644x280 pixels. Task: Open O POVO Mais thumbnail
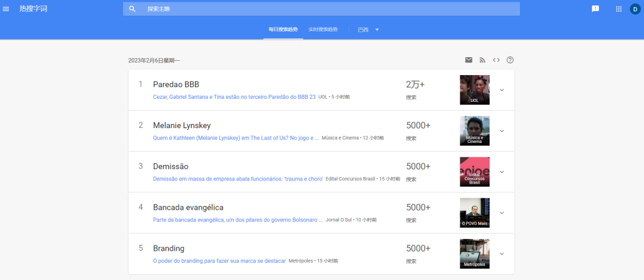pos(475,213)
